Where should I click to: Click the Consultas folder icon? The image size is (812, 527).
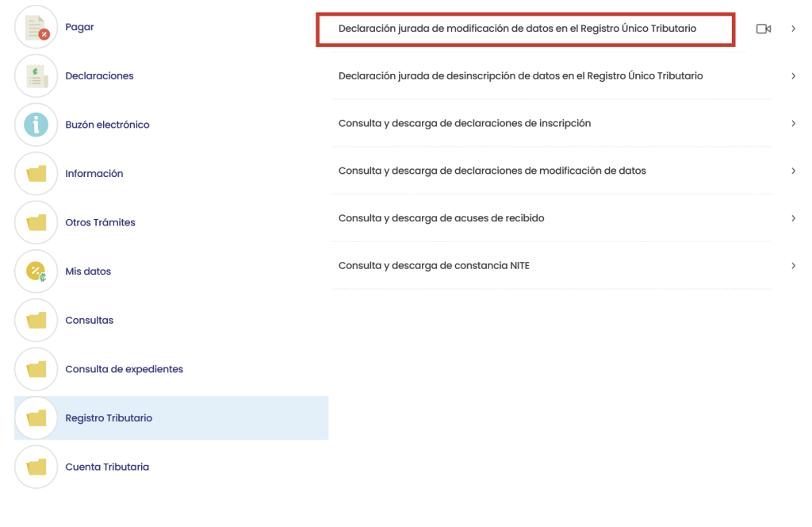coord(36,321)
